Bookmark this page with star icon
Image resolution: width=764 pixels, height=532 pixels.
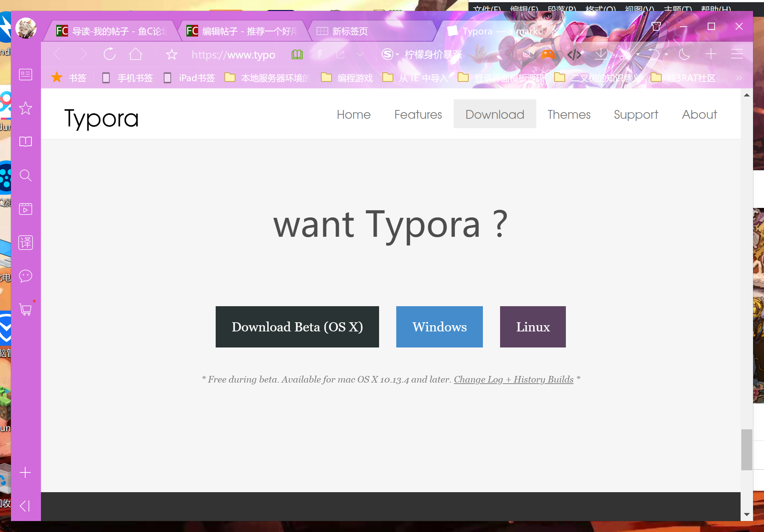point(172,54)
